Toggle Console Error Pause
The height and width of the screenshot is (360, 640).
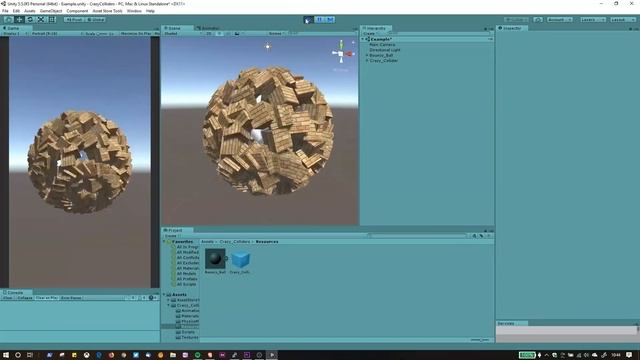pyautogui.click(x=71, y=298)
